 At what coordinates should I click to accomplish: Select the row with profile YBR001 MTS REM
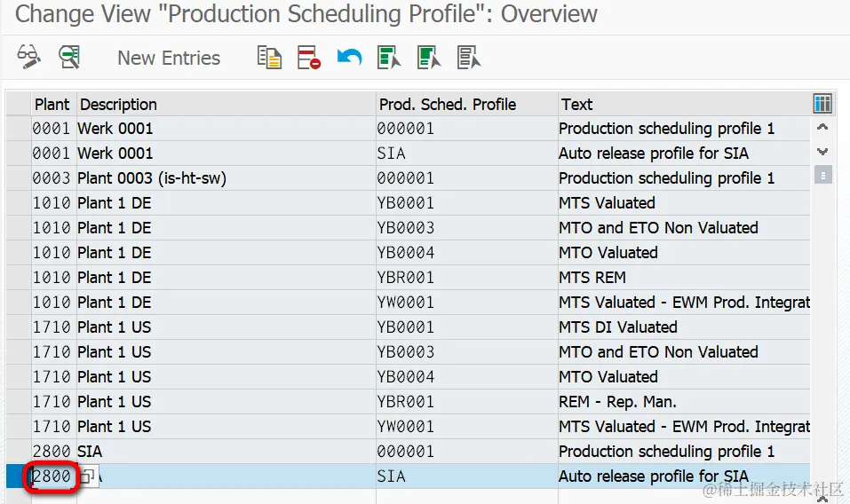[x=18, y=278]
